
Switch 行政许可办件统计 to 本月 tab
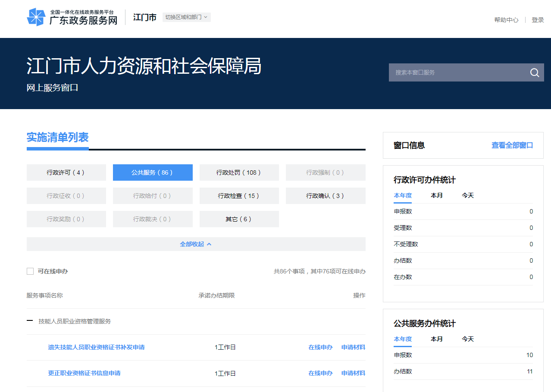point(437,195)
